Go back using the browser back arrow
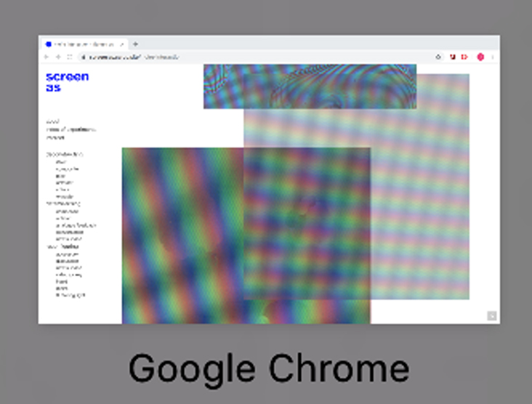This screenshot has width=532, height=404. tap(47, 57)
